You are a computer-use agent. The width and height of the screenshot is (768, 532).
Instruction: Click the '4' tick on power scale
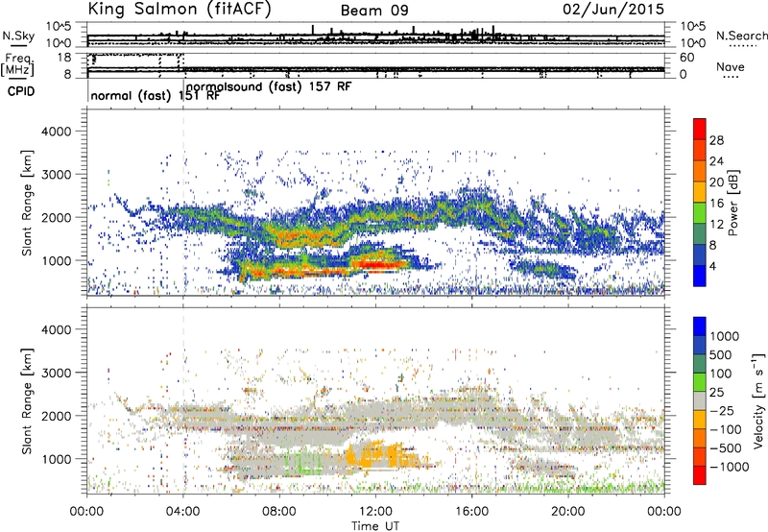click(712, 267)
